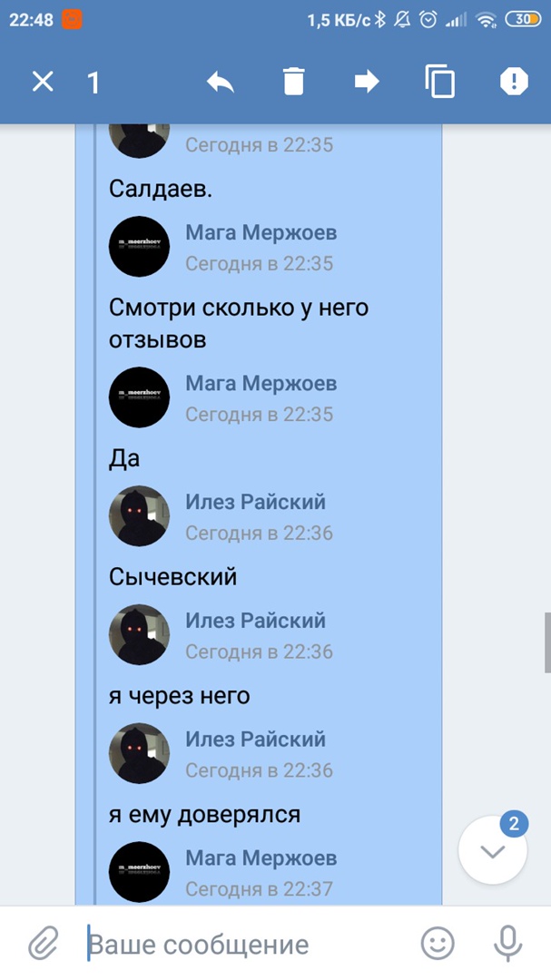Open Илез Райский name above "Сычевский"
The width and height of the screenshot is (551, 980).
(255, 502)
